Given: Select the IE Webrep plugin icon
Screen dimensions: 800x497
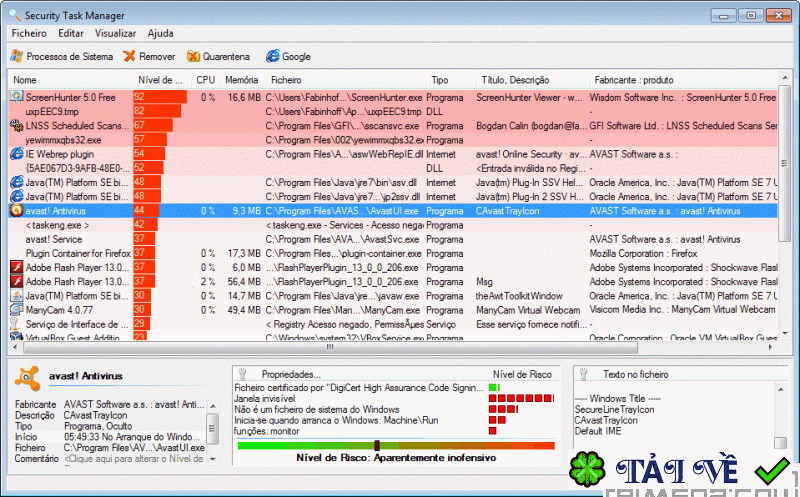Looking at the screenshot, I should pos(17,154).
